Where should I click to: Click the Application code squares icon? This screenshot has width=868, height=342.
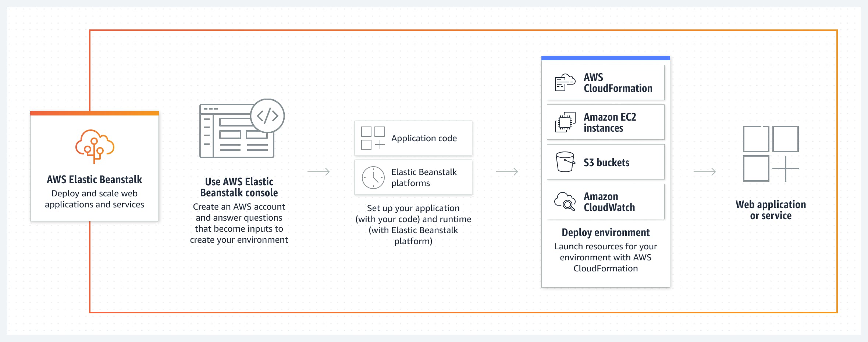coord(373,138)
